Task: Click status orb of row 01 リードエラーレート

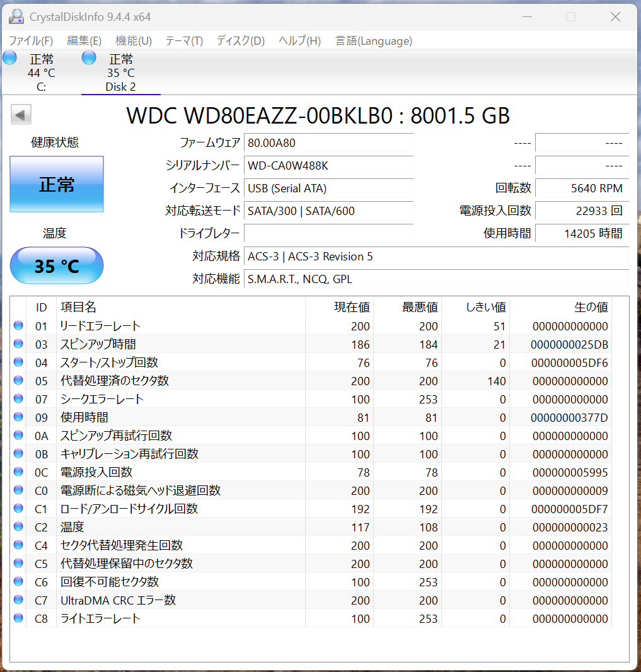Action: point(18,325)
